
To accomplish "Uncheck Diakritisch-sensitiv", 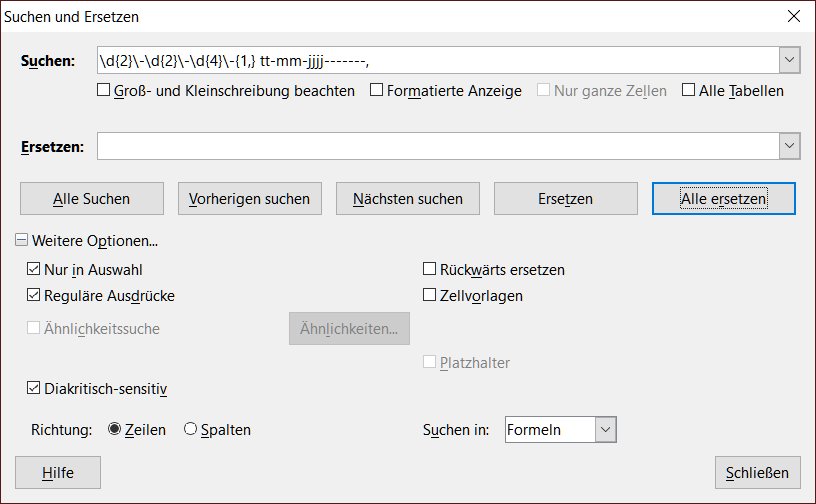I will (x=33, y=388).
